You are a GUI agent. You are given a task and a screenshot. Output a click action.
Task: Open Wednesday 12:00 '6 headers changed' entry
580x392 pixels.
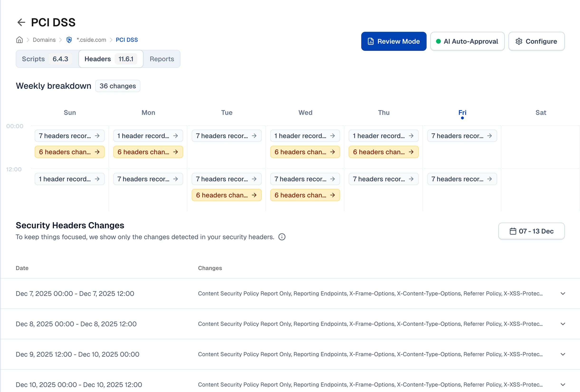pyautogui.click(x=305, y=195)
